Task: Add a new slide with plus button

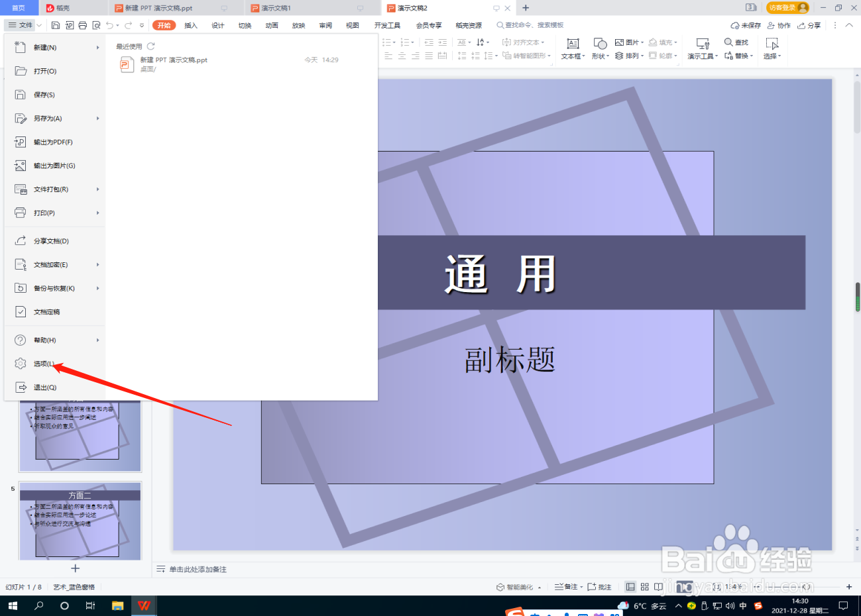Action: point(75,568)
